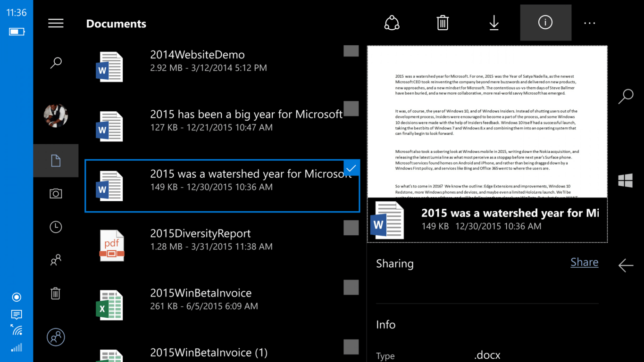This screenshot has width=644, height=362.
Task: Tap the back arrow hardware key
Action: [626, 265]
